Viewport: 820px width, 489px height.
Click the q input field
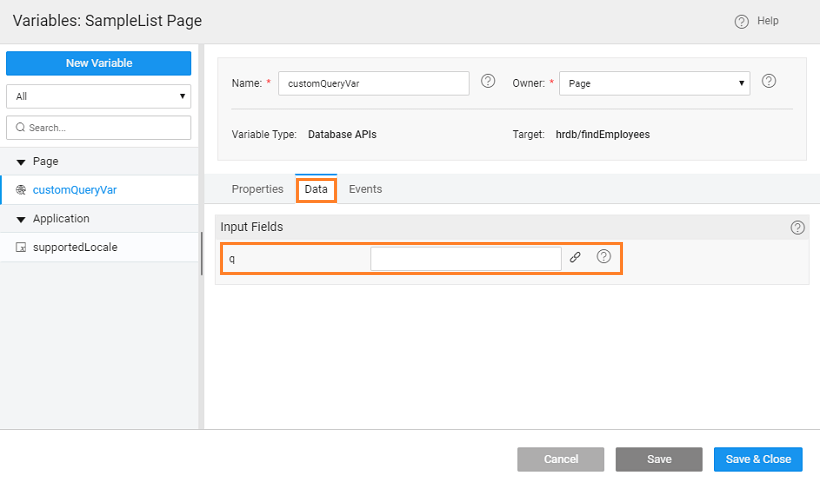click(x=465, y=258)
